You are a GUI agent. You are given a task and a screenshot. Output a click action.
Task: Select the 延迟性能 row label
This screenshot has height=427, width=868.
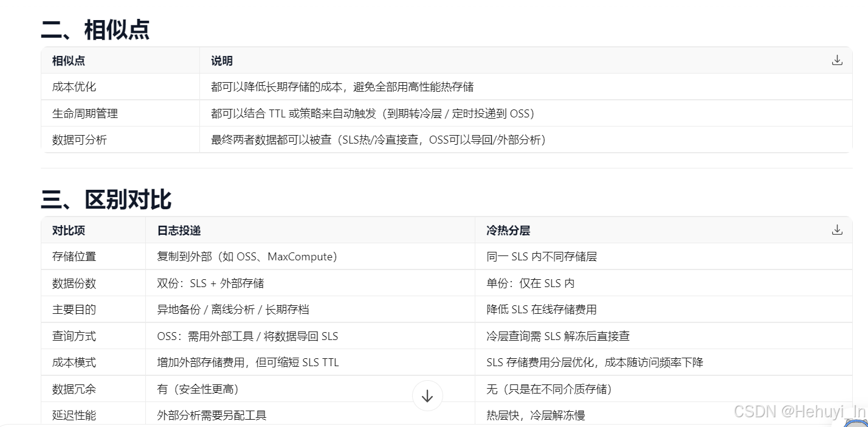click(74, 415)
